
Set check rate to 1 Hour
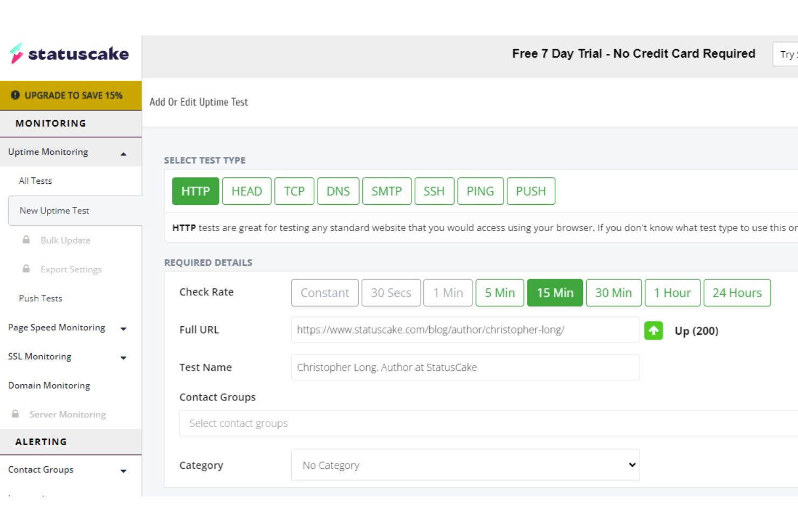(672, 293)
